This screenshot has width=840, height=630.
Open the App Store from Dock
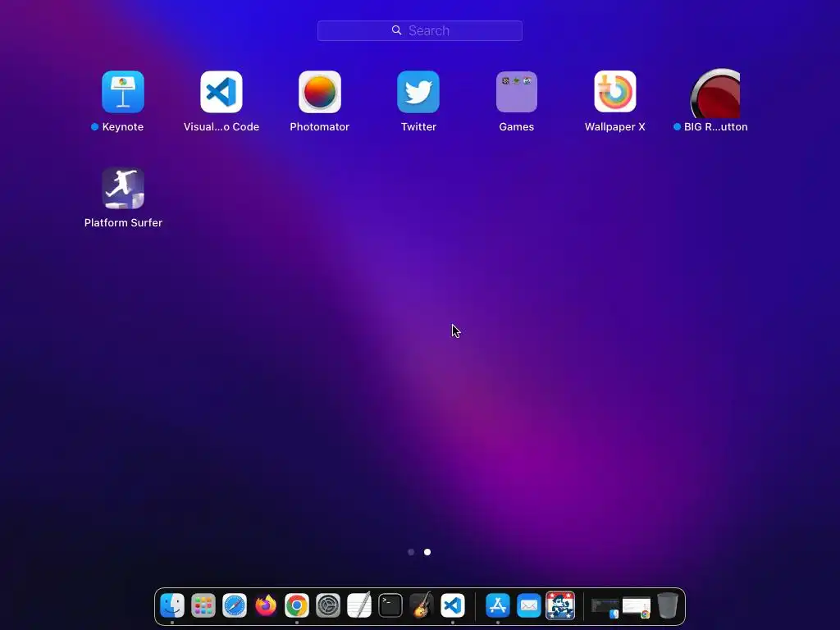498,606
